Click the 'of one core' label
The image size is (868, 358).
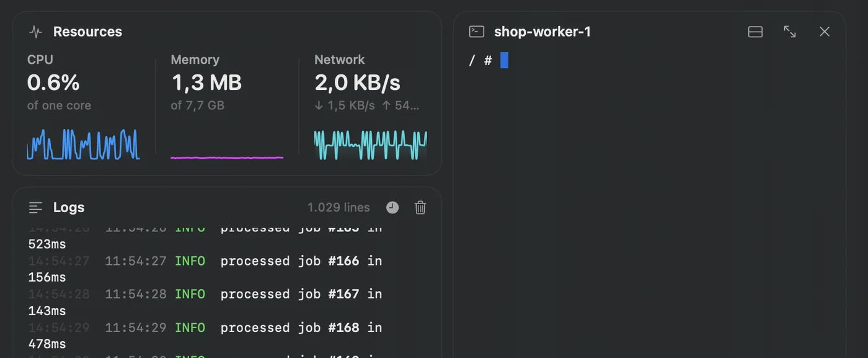(x=59, y=105)
